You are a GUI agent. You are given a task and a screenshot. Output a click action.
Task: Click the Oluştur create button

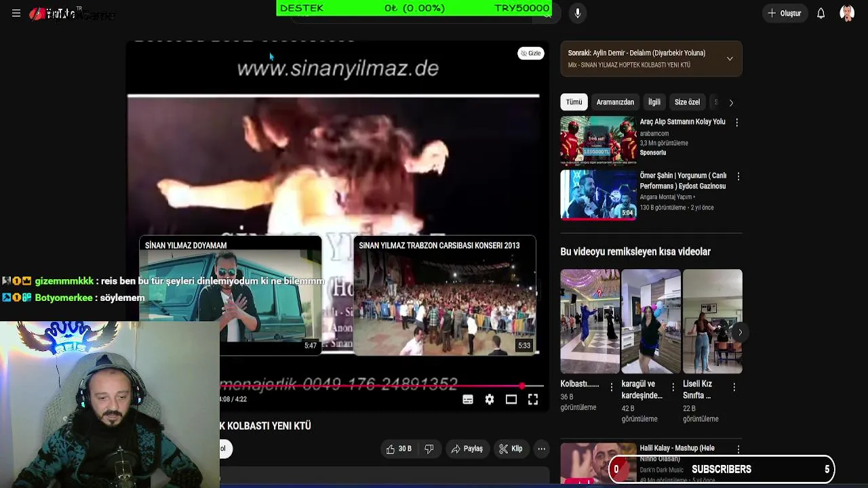pos(785,13)
